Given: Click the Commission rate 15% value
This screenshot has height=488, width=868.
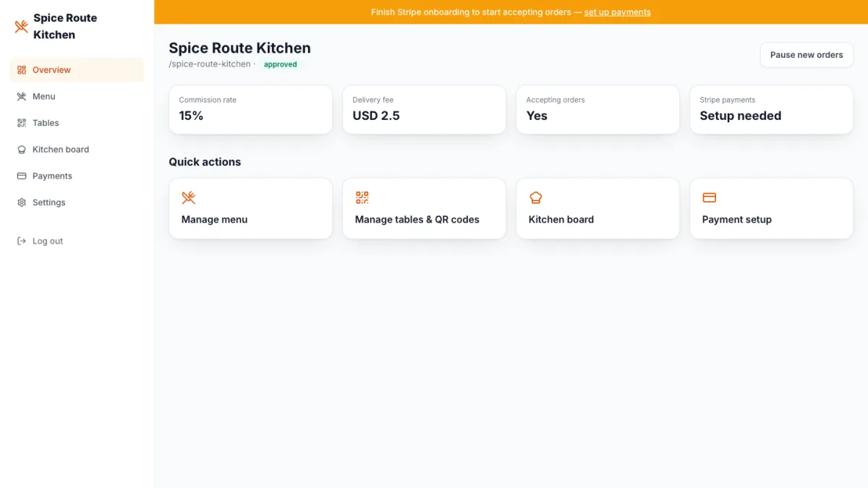Looking at the screenshot, I should tap(191, 116).
